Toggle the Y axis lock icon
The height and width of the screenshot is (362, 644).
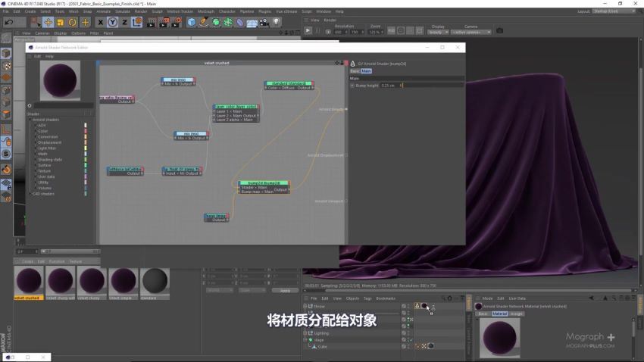tap(112, 22)
